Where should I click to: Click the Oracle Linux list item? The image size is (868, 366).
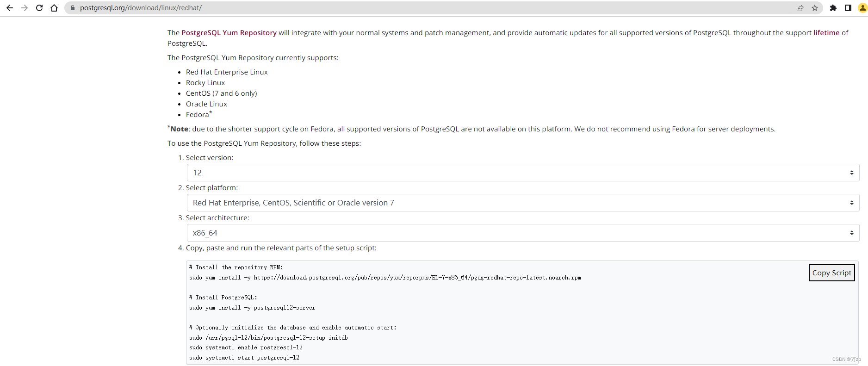click(x=206, y=104)
